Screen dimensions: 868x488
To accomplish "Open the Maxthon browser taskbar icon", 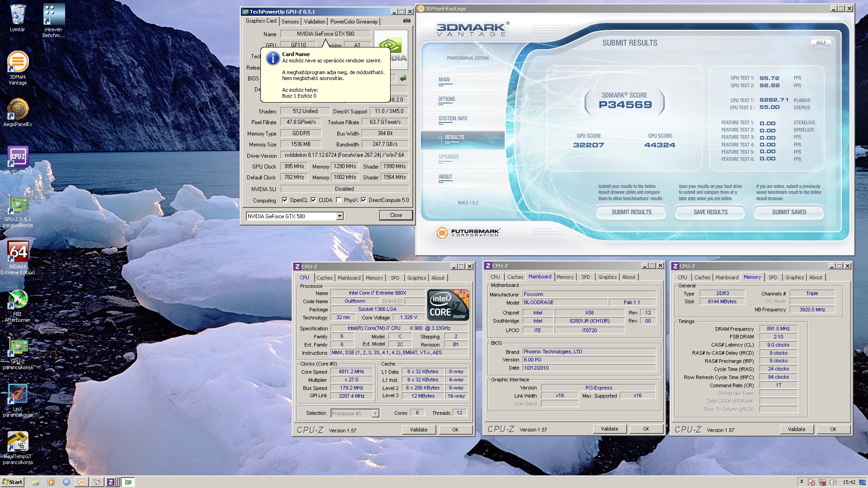I will [x=66, y=482].
